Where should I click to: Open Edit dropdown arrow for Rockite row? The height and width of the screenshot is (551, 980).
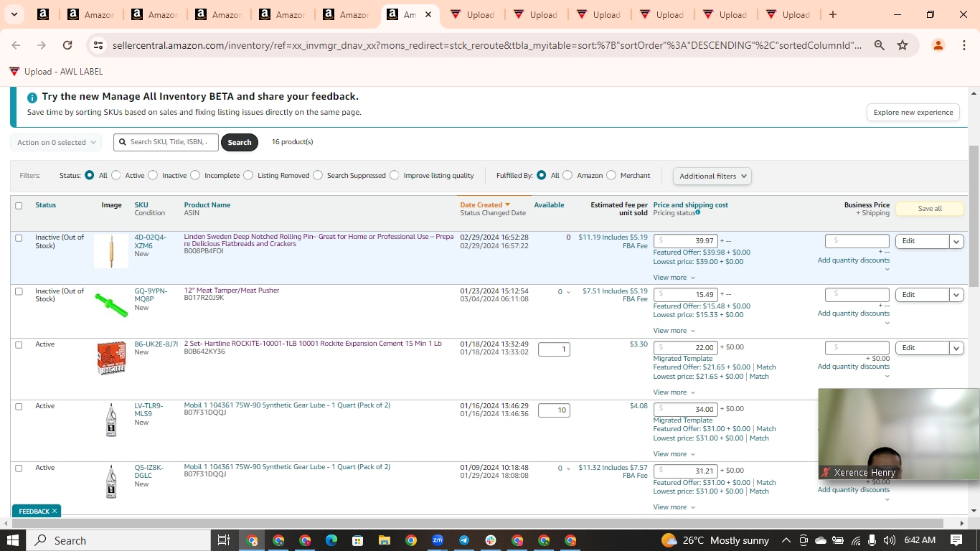[956, 348]
